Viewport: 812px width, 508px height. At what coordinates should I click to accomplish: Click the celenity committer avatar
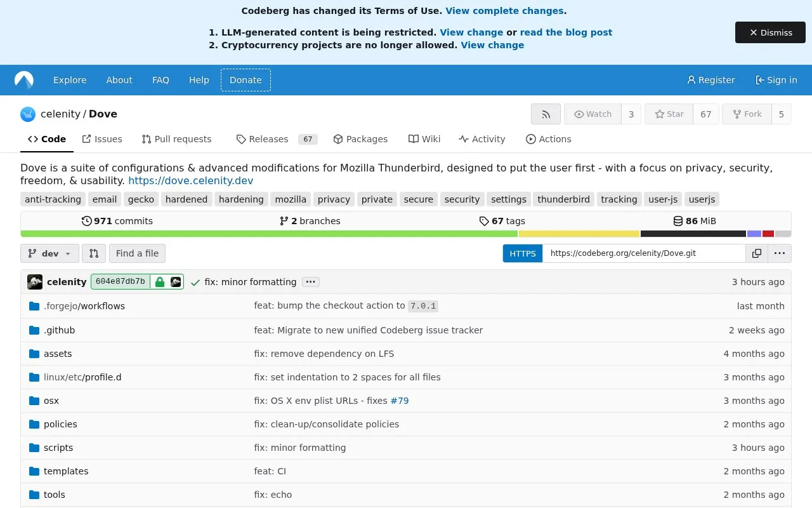click(35, 282)
